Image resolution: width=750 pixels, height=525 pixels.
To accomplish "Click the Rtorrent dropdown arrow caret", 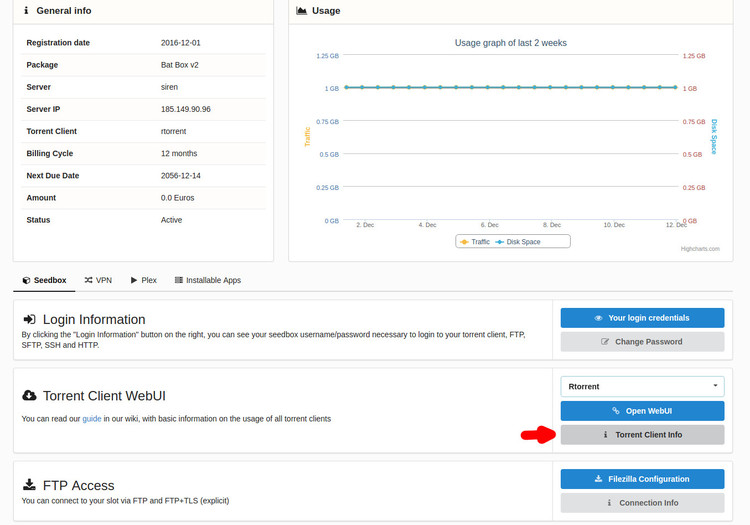I will 716,385.
